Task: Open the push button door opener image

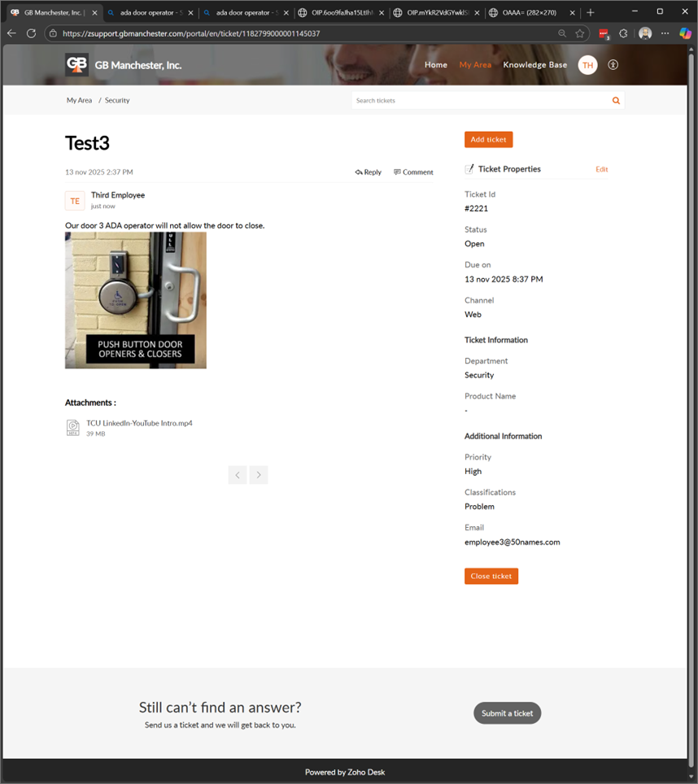Action: [x=136, y=300]
